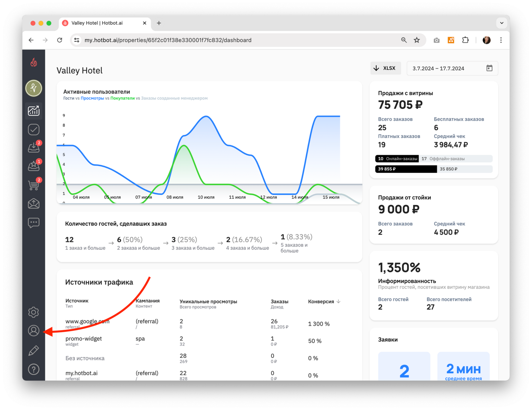
Task: Open the checkmark tasks icon in sidebar
Action: point(34,129)
